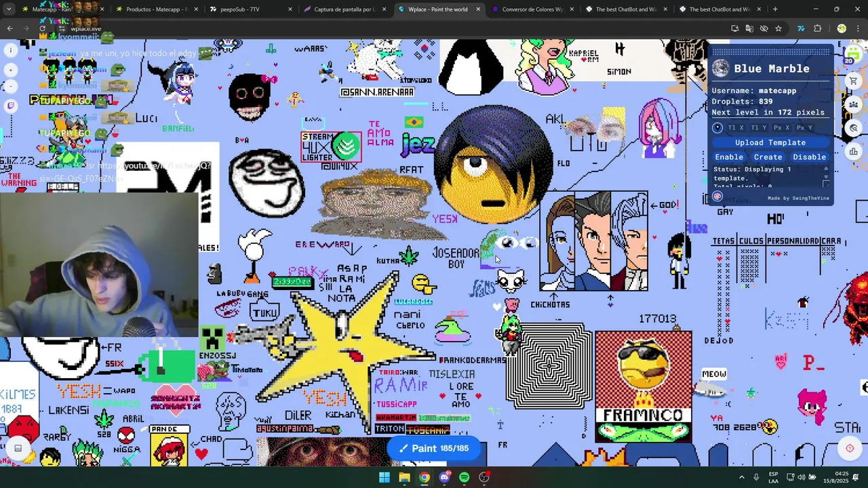Open the Windows Start menu
Viewport: 868px width, 488px height.
(384, 477)
